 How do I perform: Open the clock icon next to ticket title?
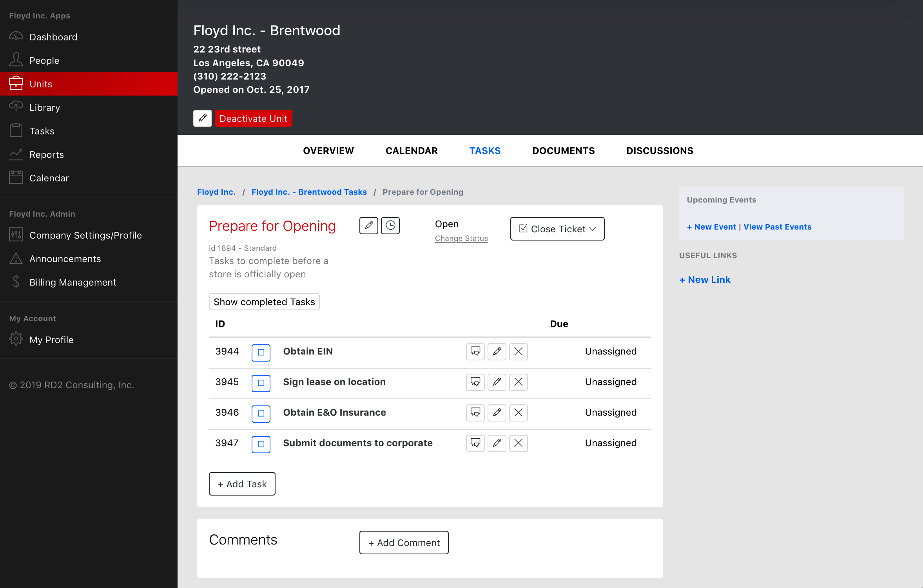[x=390, y=226]
